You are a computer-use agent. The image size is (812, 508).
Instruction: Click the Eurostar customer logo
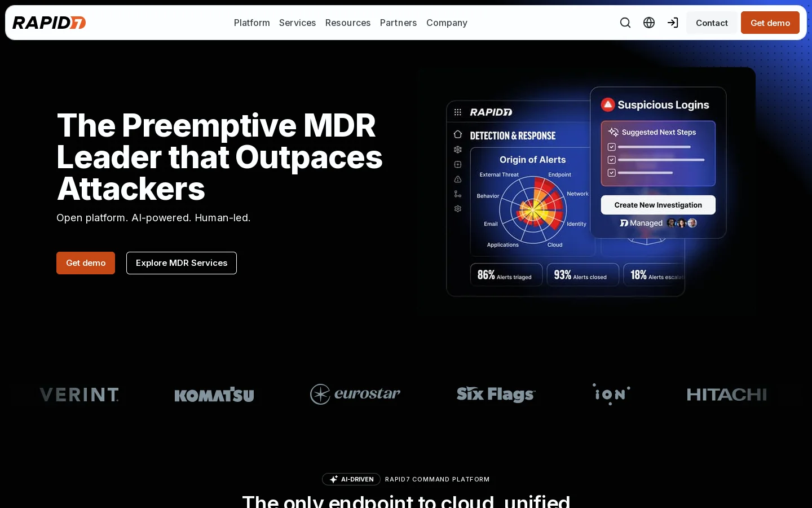(x=355, y=394)
